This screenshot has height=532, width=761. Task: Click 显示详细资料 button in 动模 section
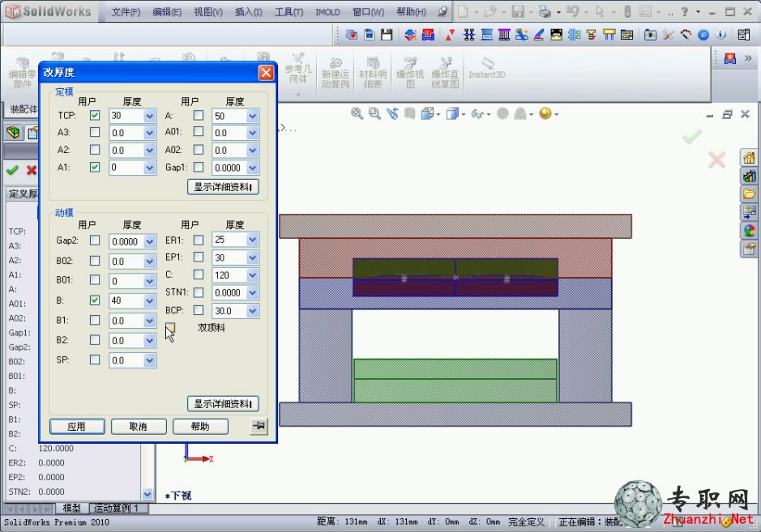pos(223,403)
